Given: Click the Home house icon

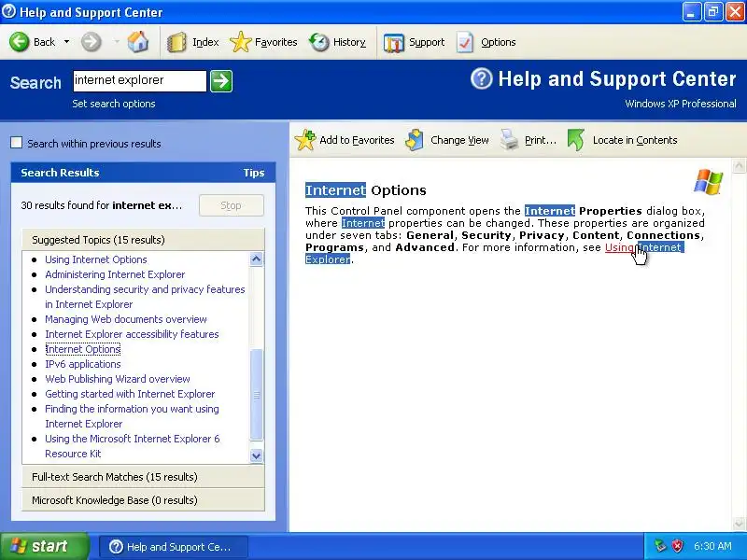Looking at the screenshot, I should pyautogui.click(x=137, y=42).
